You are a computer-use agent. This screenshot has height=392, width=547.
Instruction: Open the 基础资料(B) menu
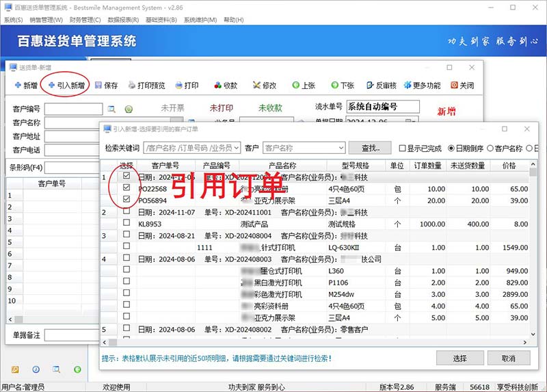click(161, 20)
